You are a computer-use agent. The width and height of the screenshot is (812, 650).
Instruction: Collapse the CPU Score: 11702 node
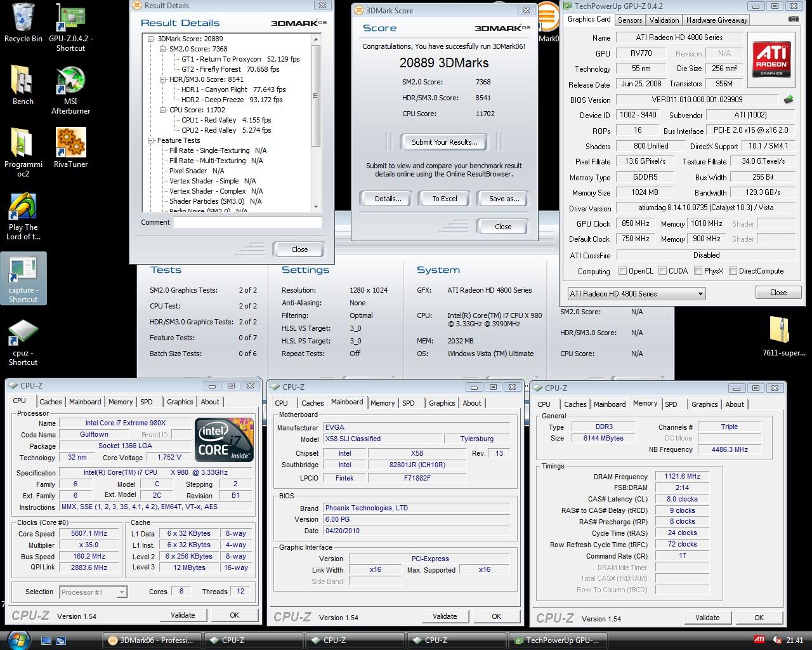point(163,110)
